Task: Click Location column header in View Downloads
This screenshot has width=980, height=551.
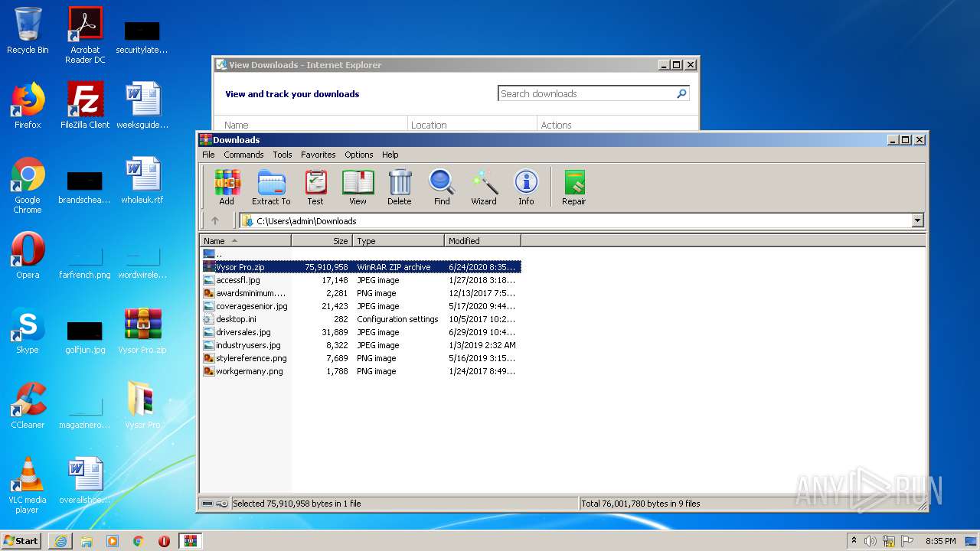Action: pos(472,125)
